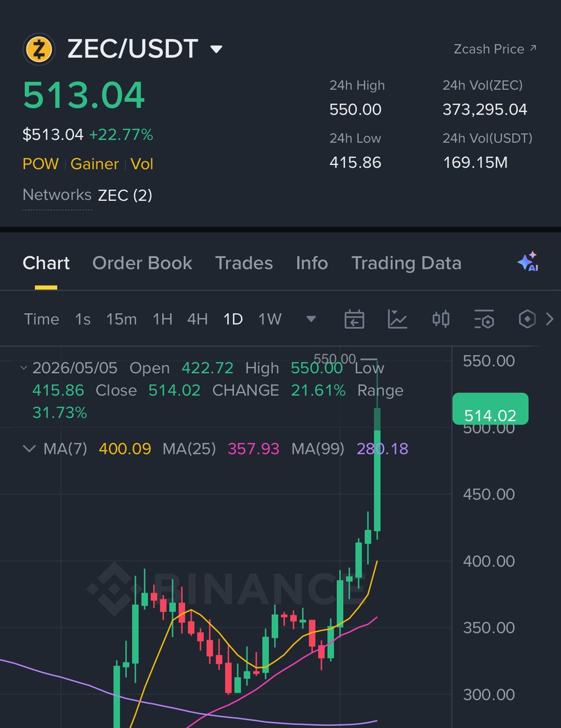Screen dimensions: 561x728
Task: Click the large 513.04 last price
Action: 84,95
